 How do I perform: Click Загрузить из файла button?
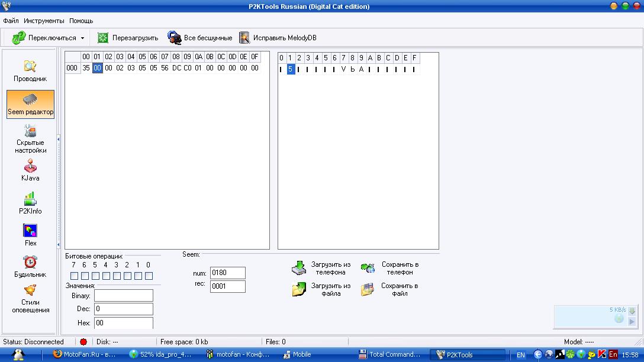click(x=321, y=289)
